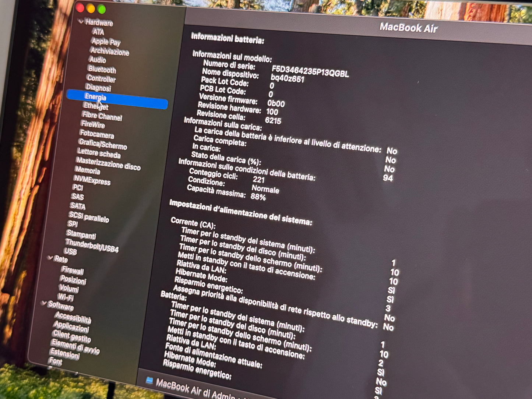Click the MacBook Air laptop icon in path bar
Screen dimensions: 532x399
pos(149,381)
